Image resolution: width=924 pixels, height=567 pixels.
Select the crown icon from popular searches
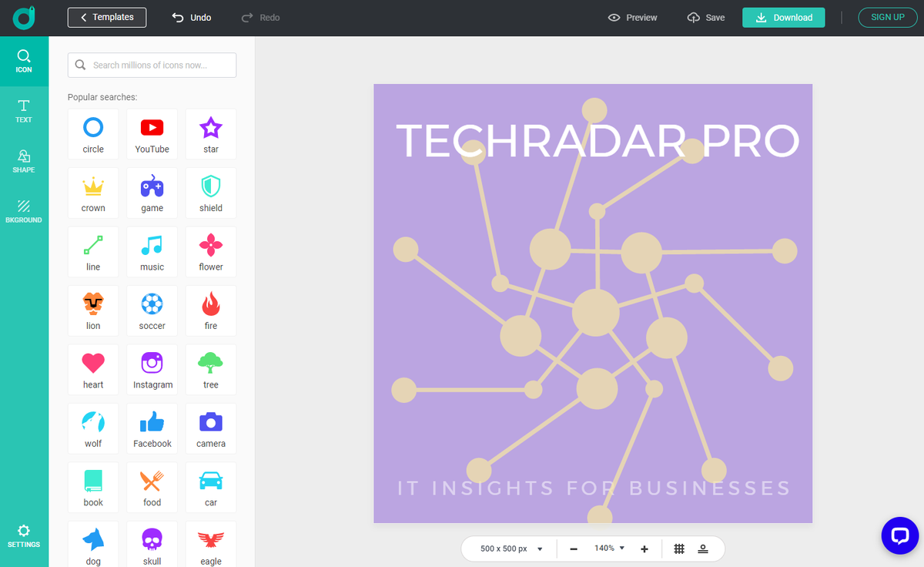point(93,191)
